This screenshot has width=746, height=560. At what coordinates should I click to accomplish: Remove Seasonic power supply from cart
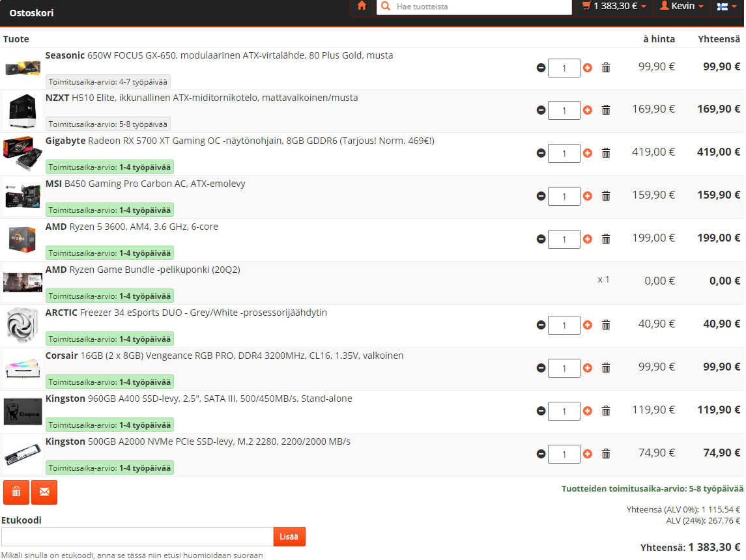point(606,68)
